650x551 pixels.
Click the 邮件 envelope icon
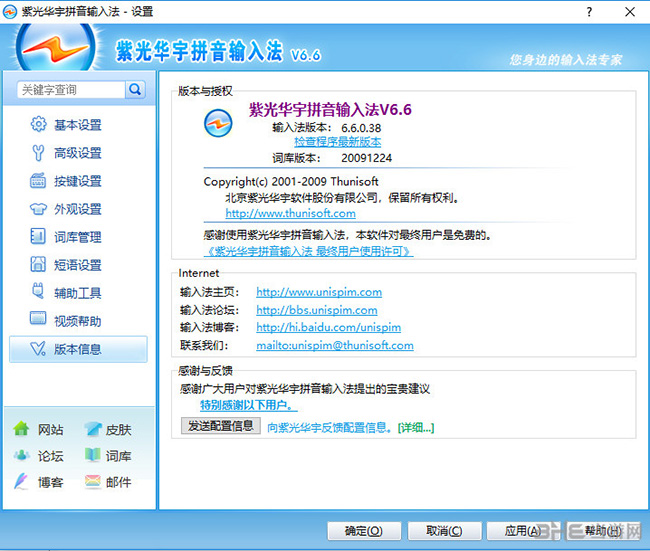[x=92, y=481]
